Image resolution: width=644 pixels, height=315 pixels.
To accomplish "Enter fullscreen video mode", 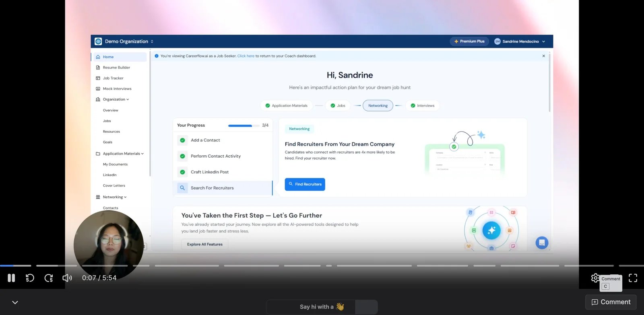I will pos(633,278).
